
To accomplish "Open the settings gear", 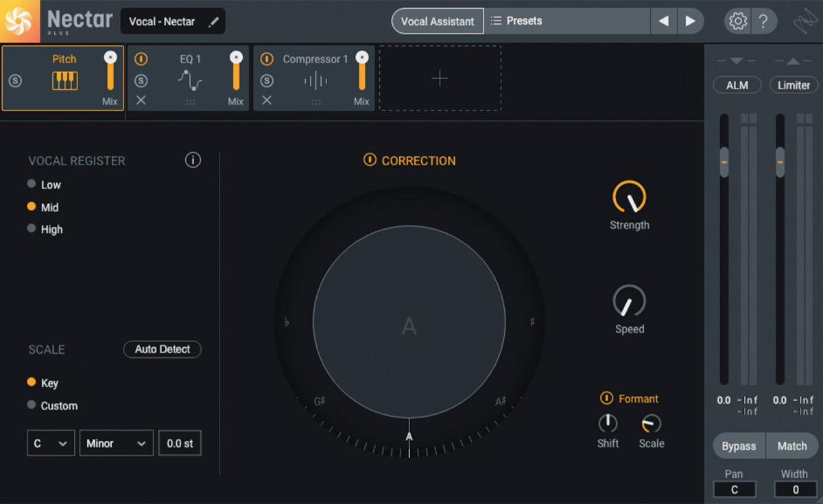I will [738, 21].
